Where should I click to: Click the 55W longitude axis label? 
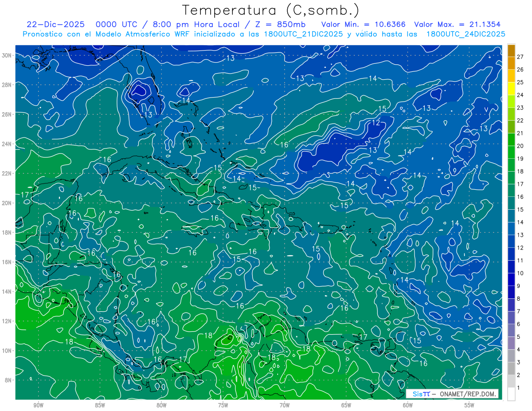coord(469,406)
